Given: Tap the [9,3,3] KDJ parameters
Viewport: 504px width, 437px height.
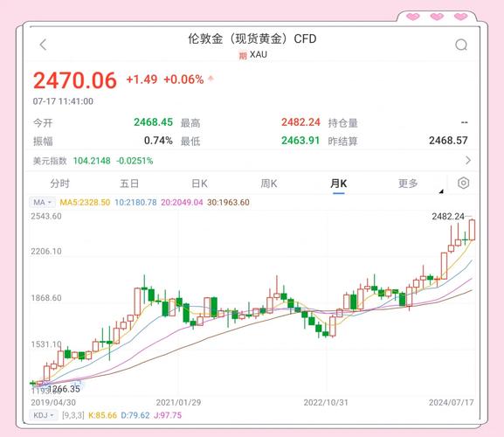Looking at the screenshot, I should pos(73,415).
